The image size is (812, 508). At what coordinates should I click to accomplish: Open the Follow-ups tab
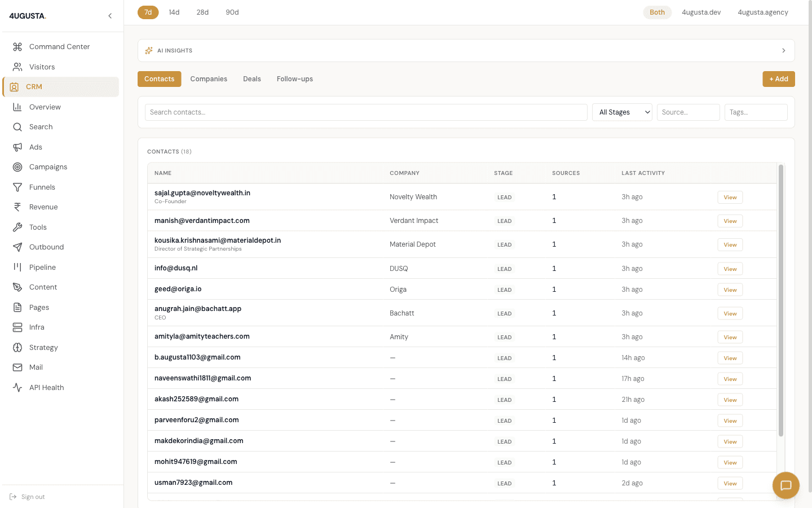294,79
